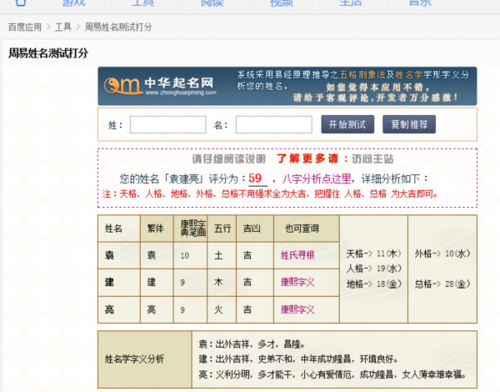The image size is (500, 392).
Task: Focus the 名 given name input field
Action: coord(274,125)
